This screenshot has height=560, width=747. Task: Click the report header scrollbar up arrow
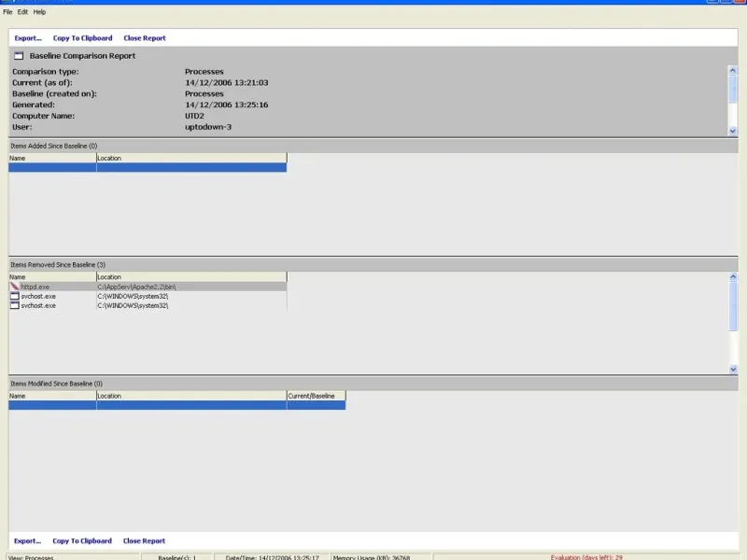pyautogui.click(x=733, y=71)
